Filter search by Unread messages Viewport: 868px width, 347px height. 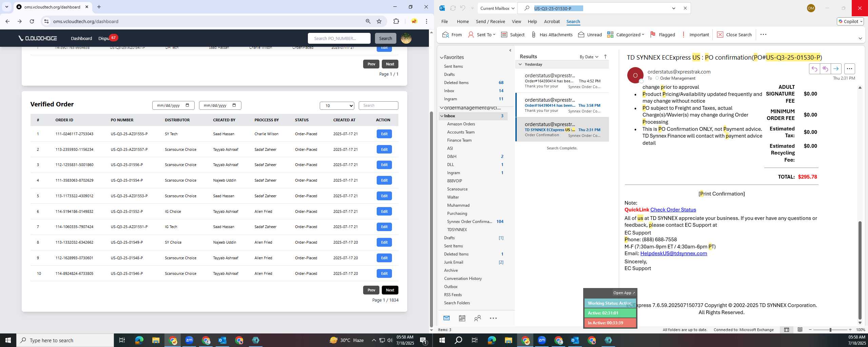point(590,35)
